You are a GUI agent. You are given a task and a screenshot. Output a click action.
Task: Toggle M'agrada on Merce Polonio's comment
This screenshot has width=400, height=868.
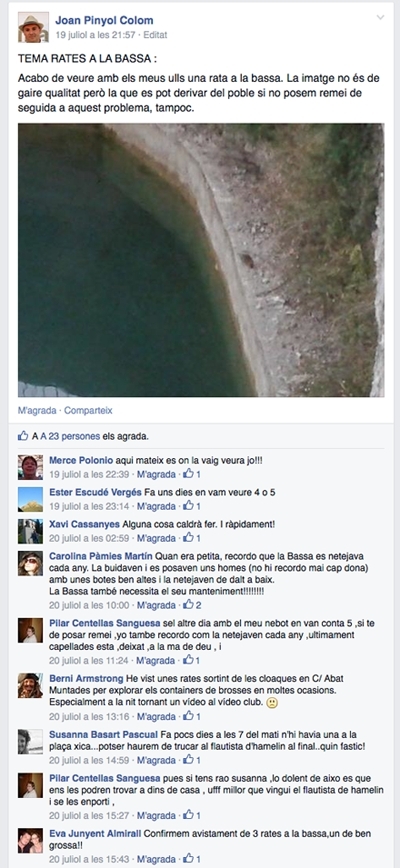pyautogui.click(x=157, y=474)
